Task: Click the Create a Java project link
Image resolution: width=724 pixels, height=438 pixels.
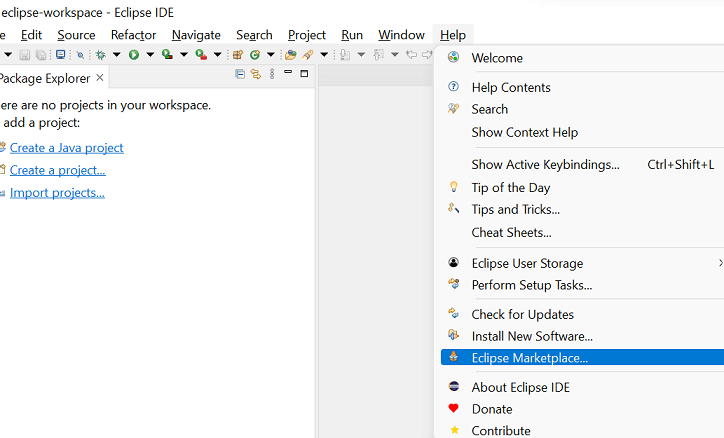Action: click(x=66, y=148)
